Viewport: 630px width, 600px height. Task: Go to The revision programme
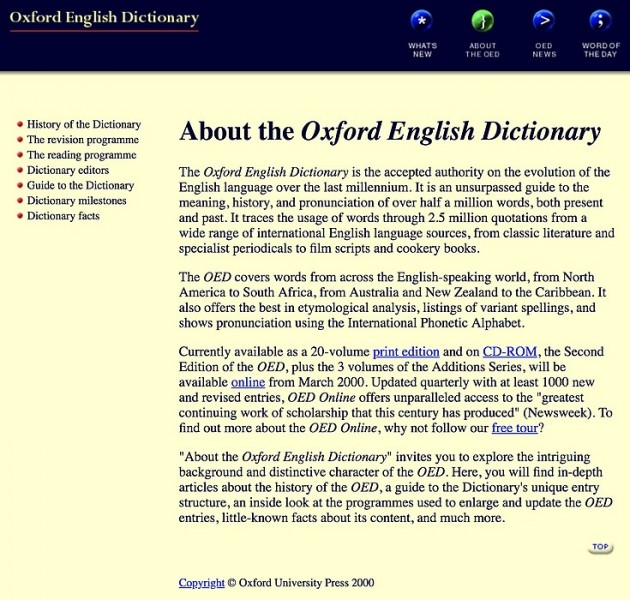[82, 140]
